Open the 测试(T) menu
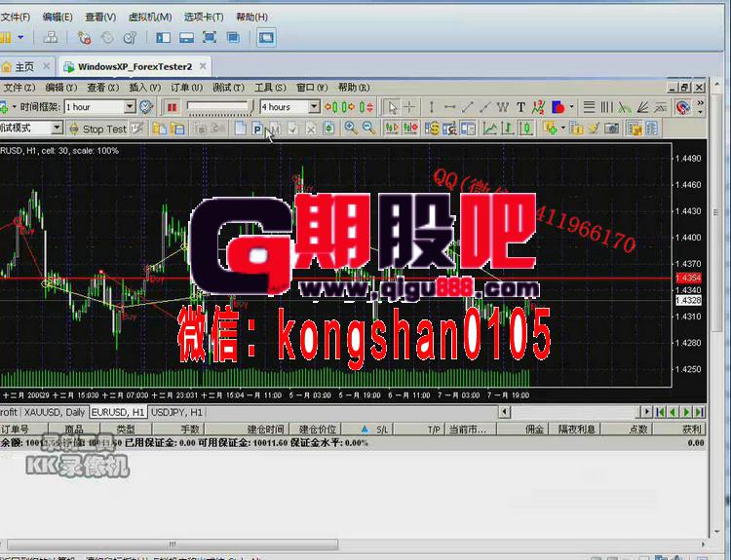This screenshot has width=731, height=560. point(228,88)
